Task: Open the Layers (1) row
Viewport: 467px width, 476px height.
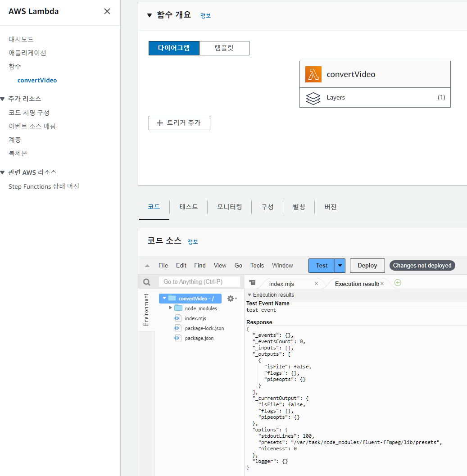Action: pyautogui.click(x=375, y=97)
